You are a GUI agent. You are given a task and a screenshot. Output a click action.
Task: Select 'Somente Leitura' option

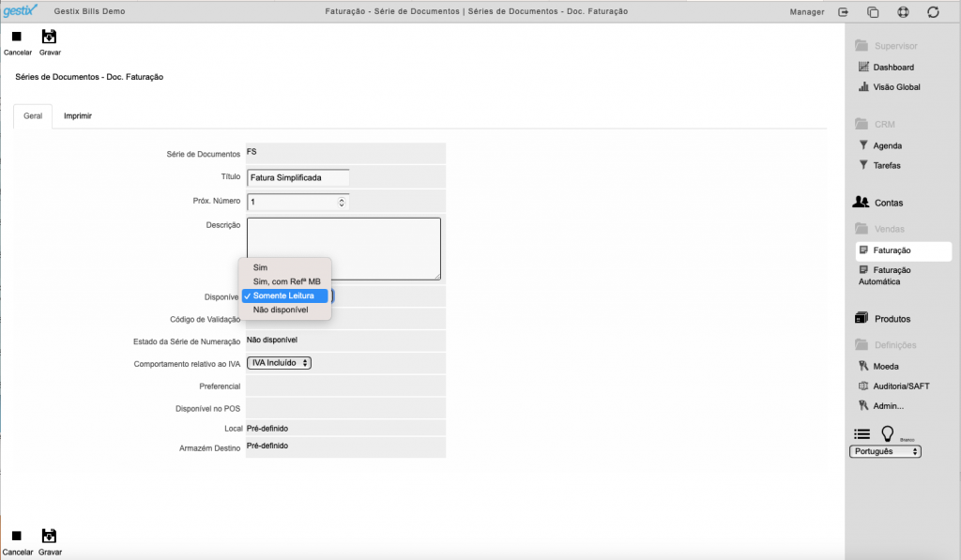pos(285,295)
